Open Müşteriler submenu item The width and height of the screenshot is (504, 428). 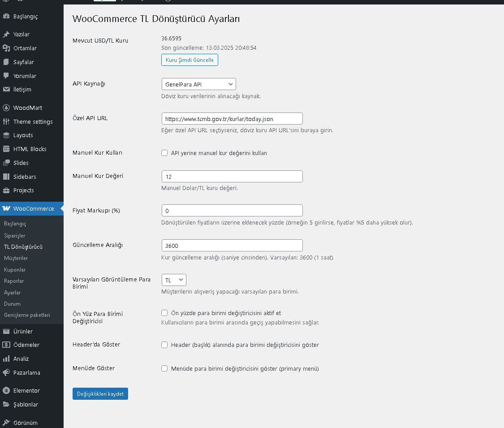tap(16, 258)
